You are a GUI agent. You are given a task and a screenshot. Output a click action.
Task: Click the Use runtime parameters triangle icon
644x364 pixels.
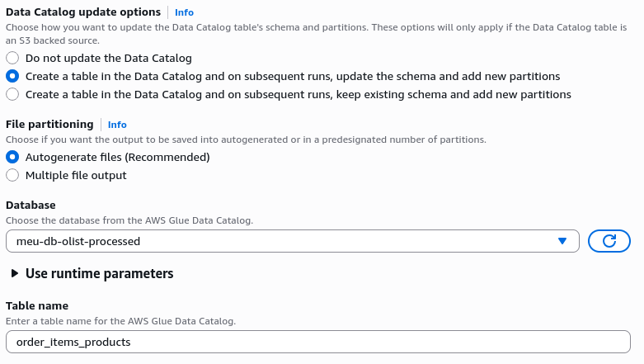[14, 273]
